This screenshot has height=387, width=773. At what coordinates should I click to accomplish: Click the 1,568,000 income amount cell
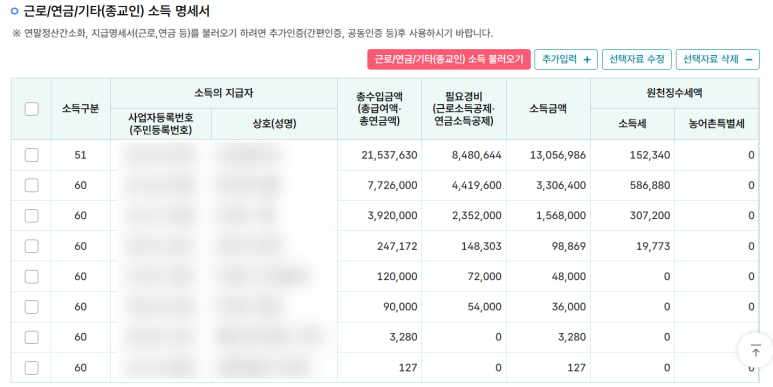[x=548, y=215]
